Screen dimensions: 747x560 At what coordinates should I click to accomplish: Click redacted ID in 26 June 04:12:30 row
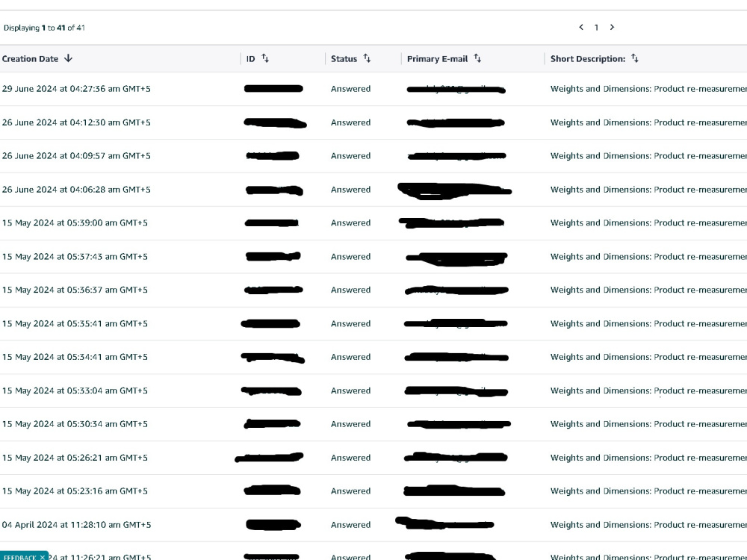275,123
